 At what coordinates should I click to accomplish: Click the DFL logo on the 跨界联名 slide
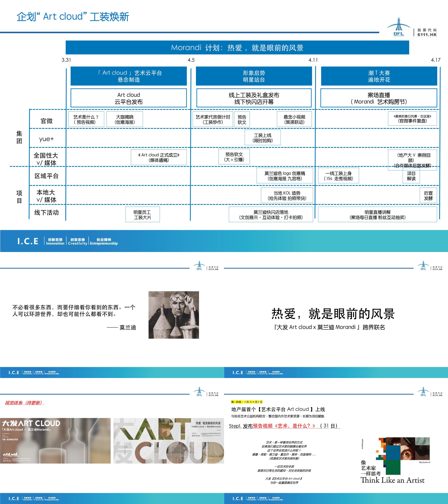[x=424, y=266]
